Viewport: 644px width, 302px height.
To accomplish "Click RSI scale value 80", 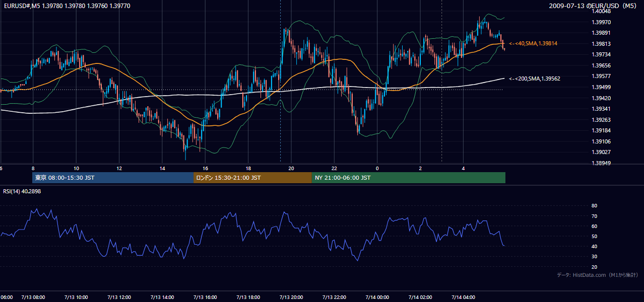I will click(594, 206).
